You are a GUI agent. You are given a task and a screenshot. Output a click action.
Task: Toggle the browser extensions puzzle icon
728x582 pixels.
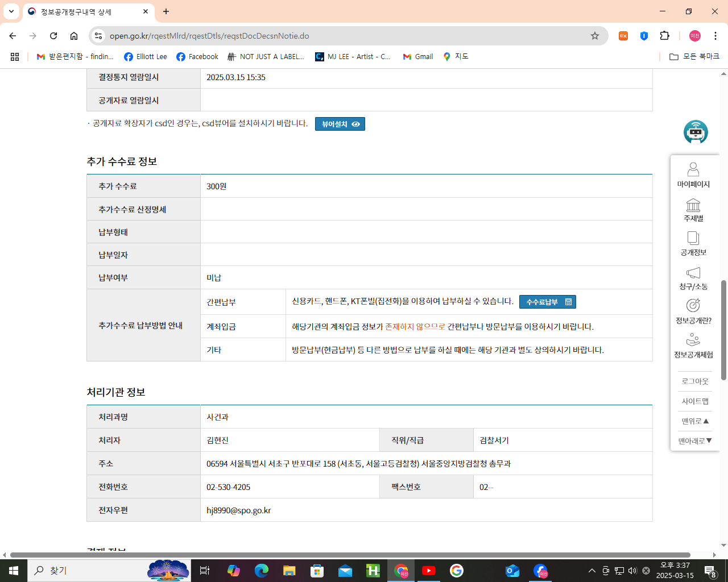click(x=664, y=35)
